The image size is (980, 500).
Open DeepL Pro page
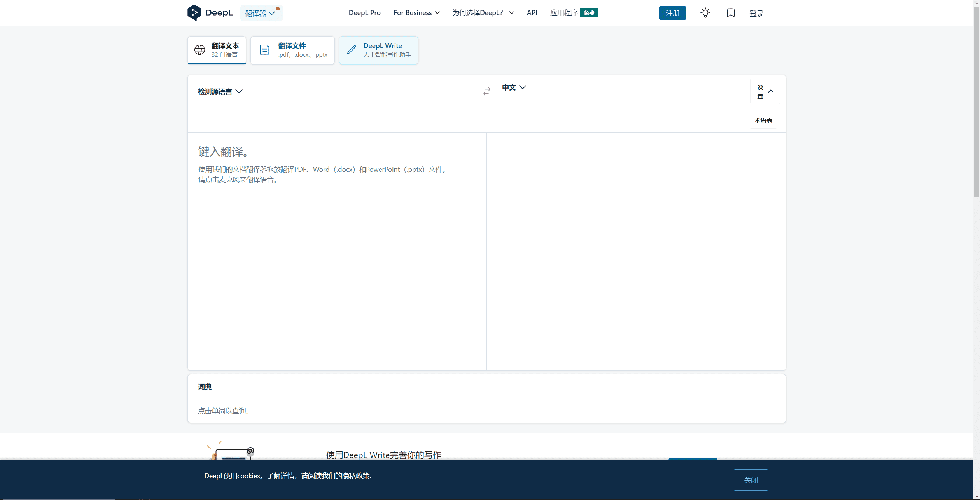tap(364, 13)
